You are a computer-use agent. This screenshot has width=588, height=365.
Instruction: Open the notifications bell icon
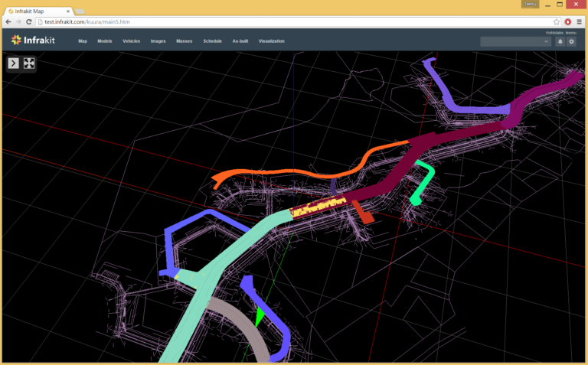point(560,41)
